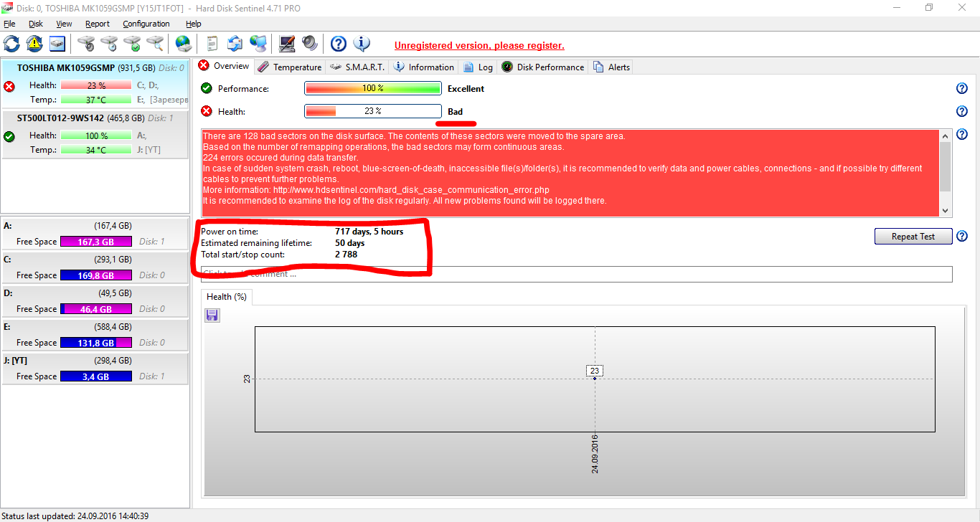This screenshot has width=980, height=522.
Task: Click the Health 23 % progress bar in Overview
Action: coord(373,112)
